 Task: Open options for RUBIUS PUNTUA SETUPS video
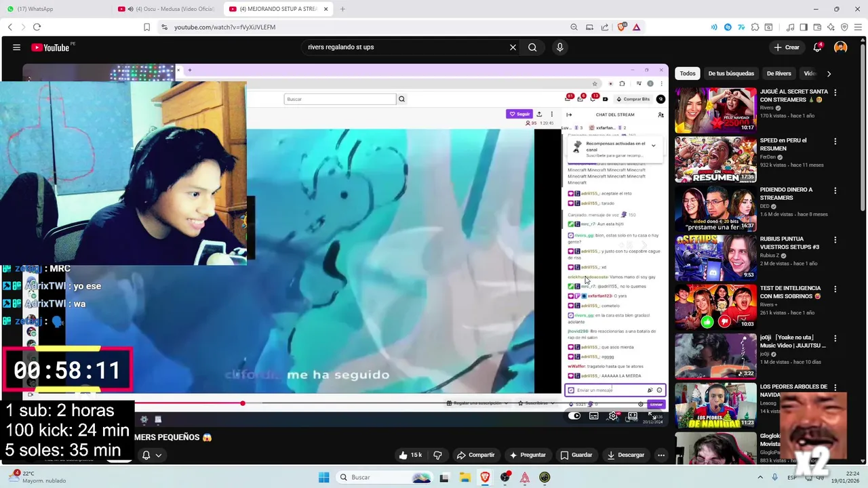[x=835, y=240]
